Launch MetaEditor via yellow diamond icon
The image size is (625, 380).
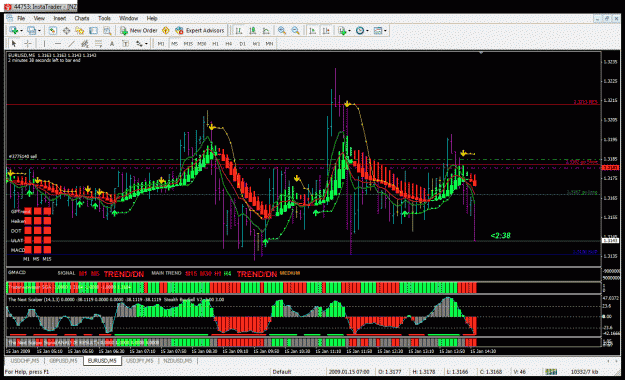(166, 30)
